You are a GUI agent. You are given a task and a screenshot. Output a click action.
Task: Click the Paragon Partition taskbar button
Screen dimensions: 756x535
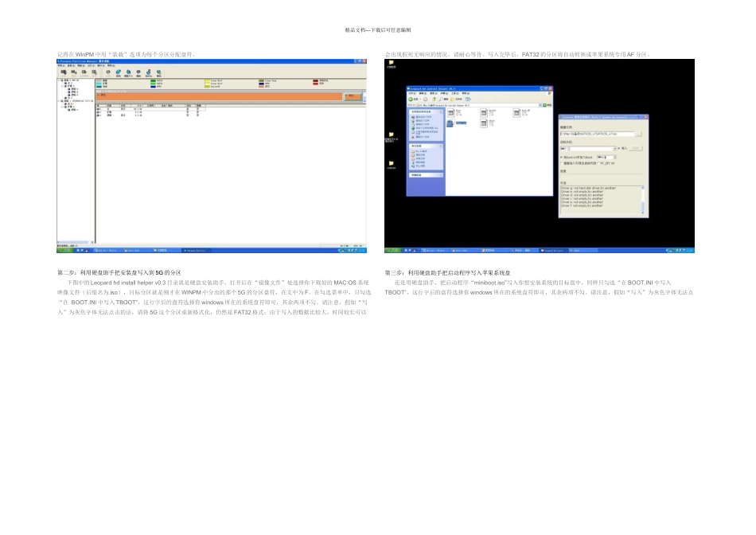point(195,250)
